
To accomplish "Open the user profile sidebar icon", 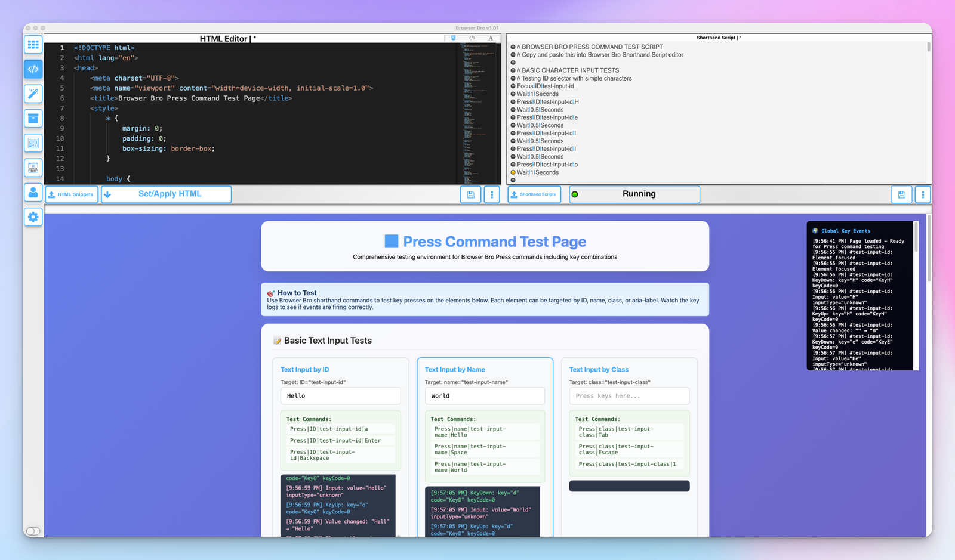I will tap(33, 193).
